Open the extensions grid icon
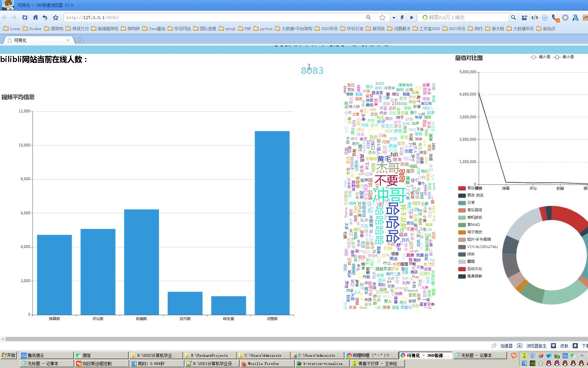The height and width of the screenshot is (368, 588). pos(524,17)
